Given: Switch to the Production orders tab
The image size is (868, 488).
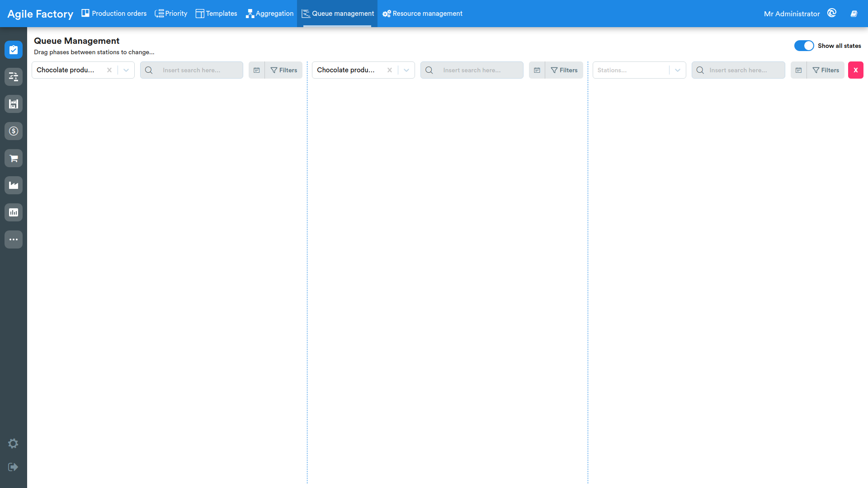Looking at the screenshot, I should [114, 14].
